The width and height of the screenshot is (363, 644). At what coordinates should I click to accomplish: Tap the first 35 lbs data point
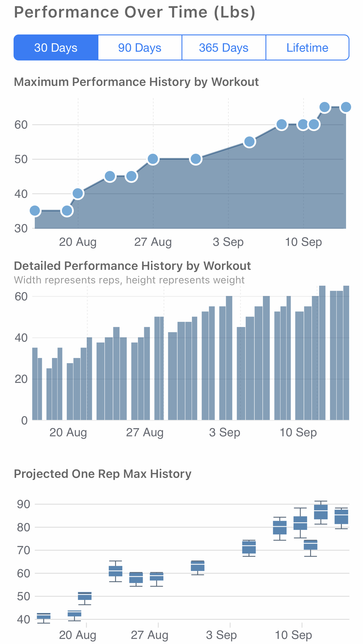(35, 211)
